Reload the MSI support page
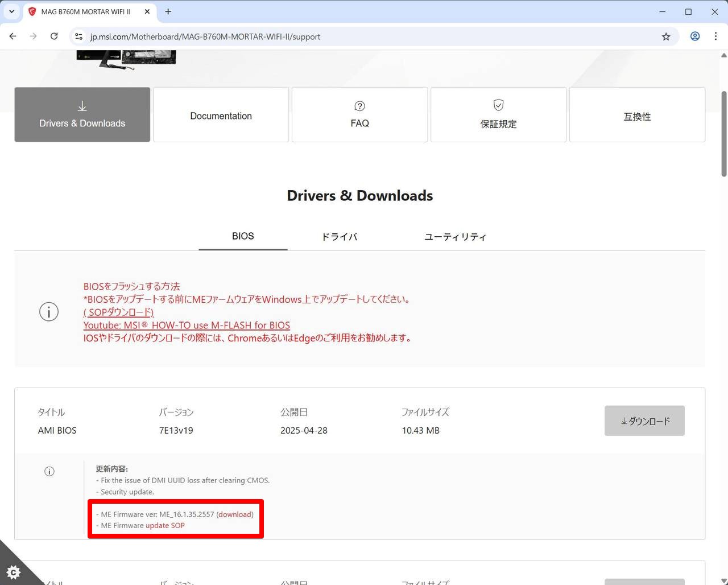Viewport: 728px width, 585px height. click(x=54, y=36)
